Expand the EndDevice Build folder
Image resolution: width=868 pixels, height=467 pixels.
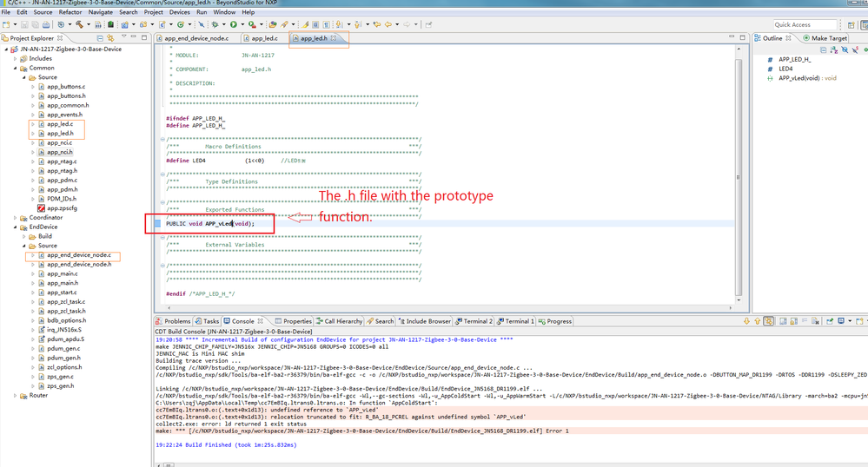(24, 236)
